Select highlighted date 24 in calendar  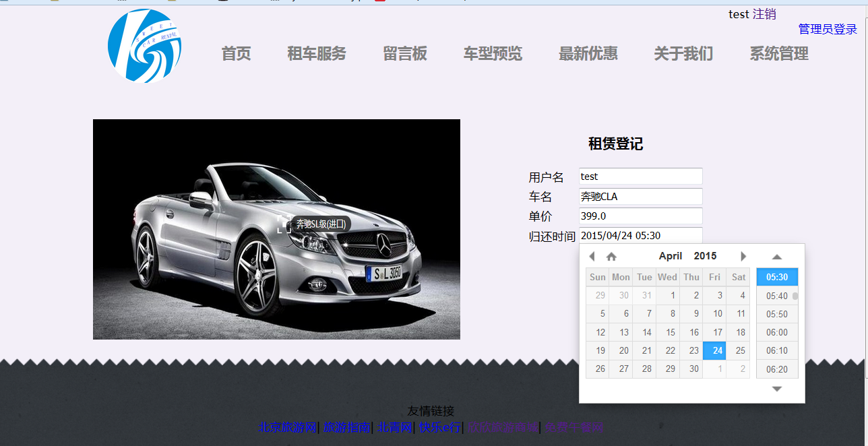[x=714, y=350]
